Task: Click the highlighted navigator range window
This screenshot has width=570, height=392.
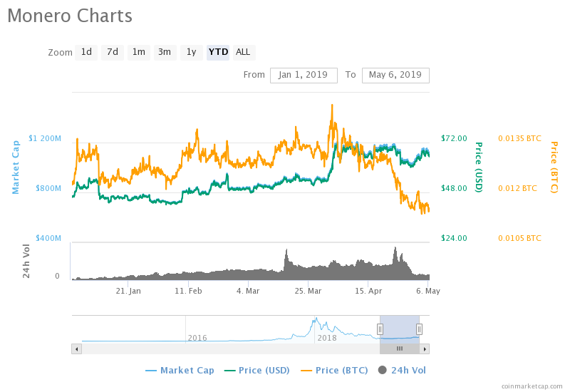Action: (400, 329)
